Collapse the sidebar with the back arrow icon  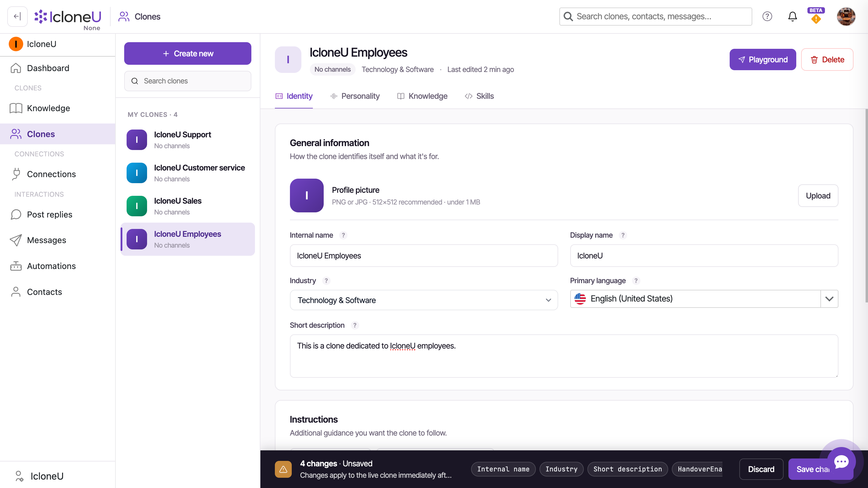tap(17, 16)
